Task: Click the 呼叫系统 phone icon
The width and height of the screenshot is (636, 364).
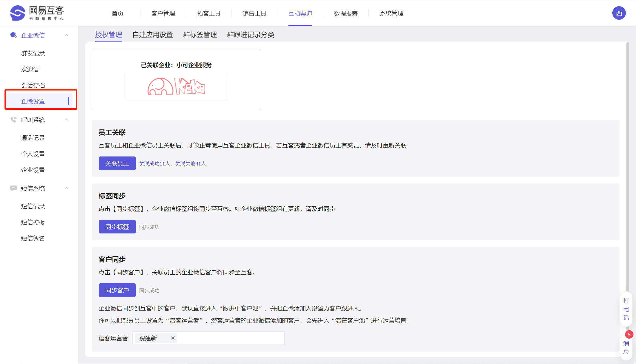Action: point(13,120)
